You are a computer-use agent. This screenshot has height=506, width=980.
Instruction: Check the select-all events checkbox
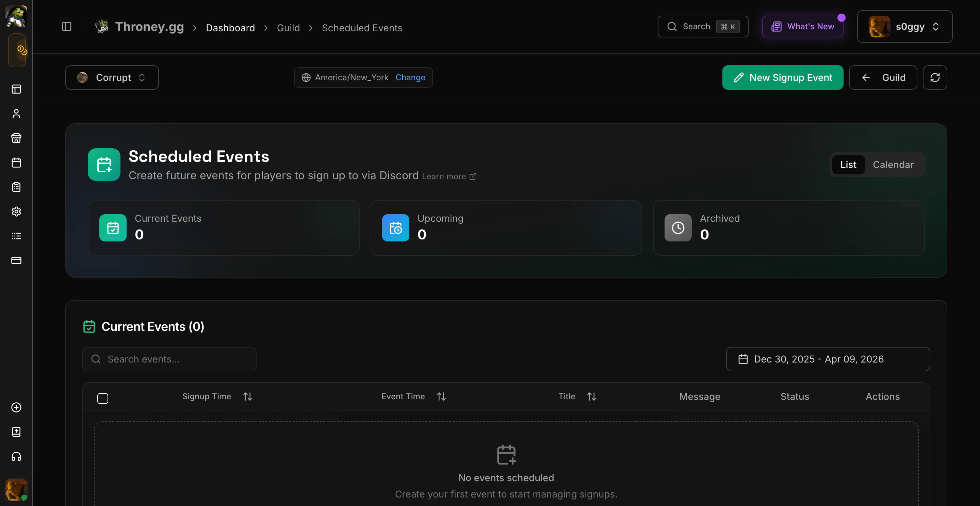coord(103,398)
